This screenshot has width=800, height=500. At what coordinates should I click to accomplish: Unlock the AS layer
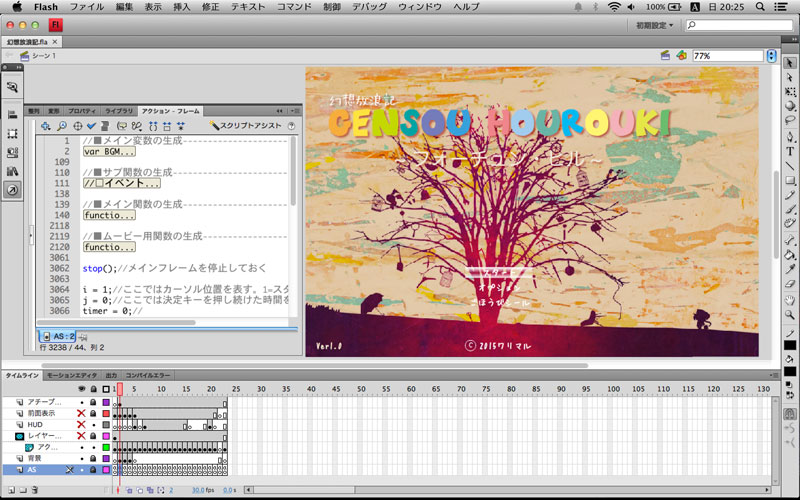coord(93,469)
